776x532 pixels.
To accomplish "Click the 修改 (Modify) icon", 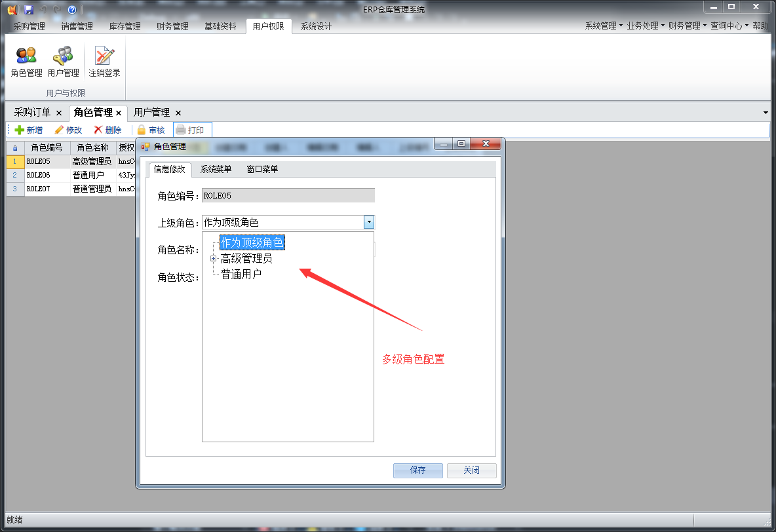I will pos(68,129).
